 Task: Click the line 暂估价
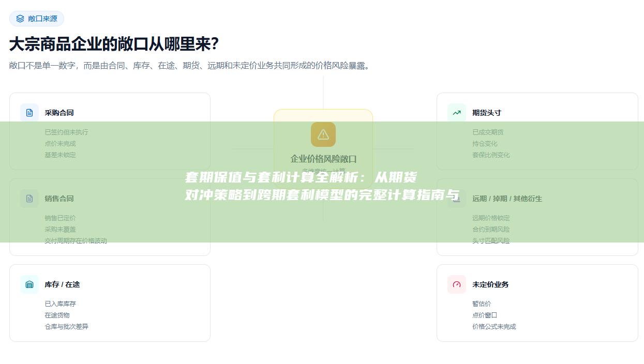point(482,304)
